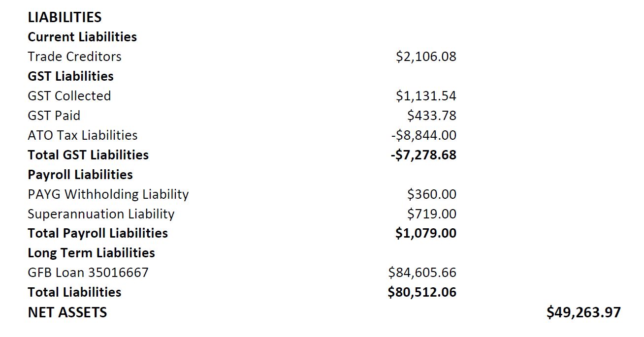The image size is (644, 337).
Task: Select the GFB Loan 35016667 label
Action: 88,273
